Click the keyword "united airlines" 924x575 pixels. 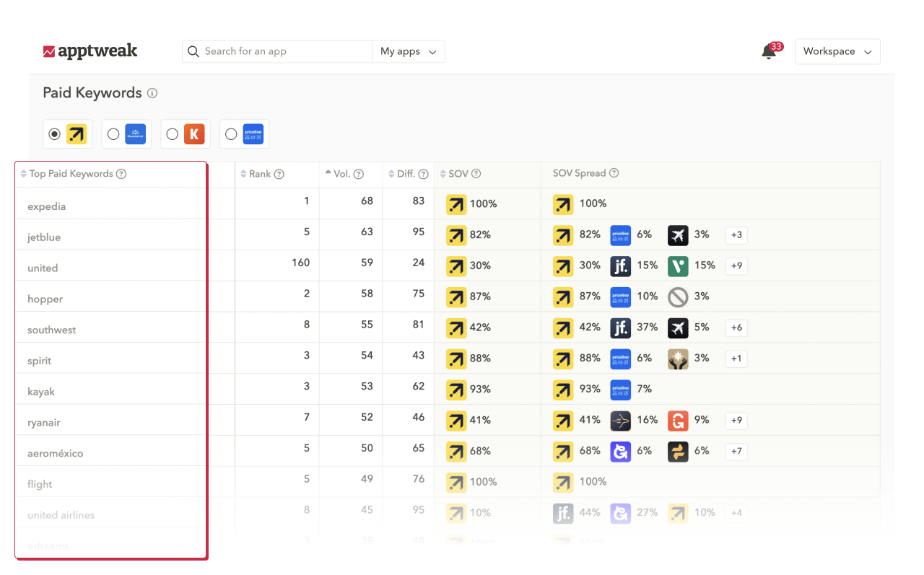[61, 516]
